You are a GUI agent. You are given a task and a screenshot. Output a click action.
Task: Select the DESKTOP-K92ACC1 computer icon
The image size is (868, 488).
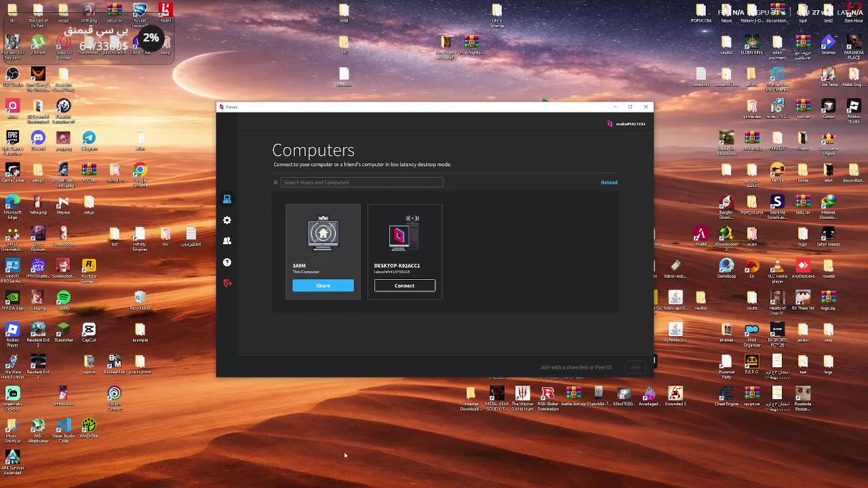click(405, 234)
